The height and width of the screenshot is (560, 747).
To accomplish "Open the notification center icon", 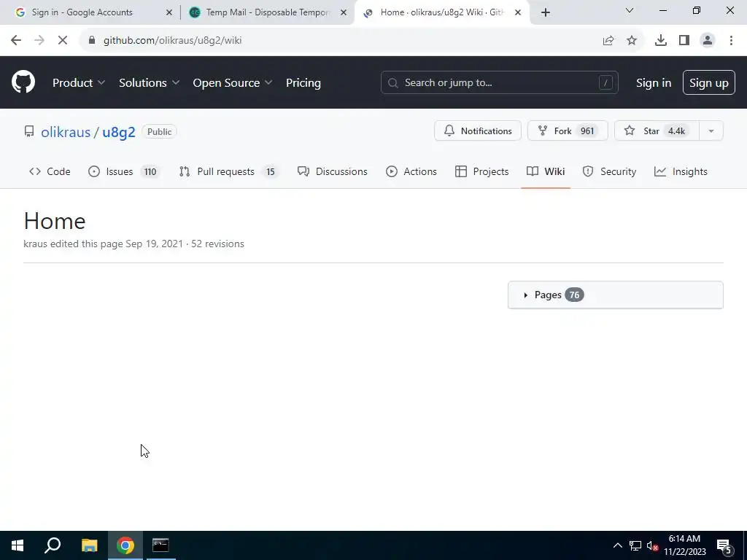I will tap(724, 545).
